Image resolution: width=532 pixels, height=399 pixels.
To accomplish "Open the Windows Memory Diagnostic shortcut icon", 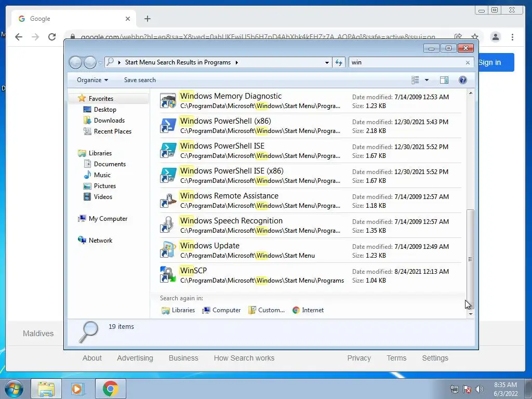I will click(x=168, y=101).
